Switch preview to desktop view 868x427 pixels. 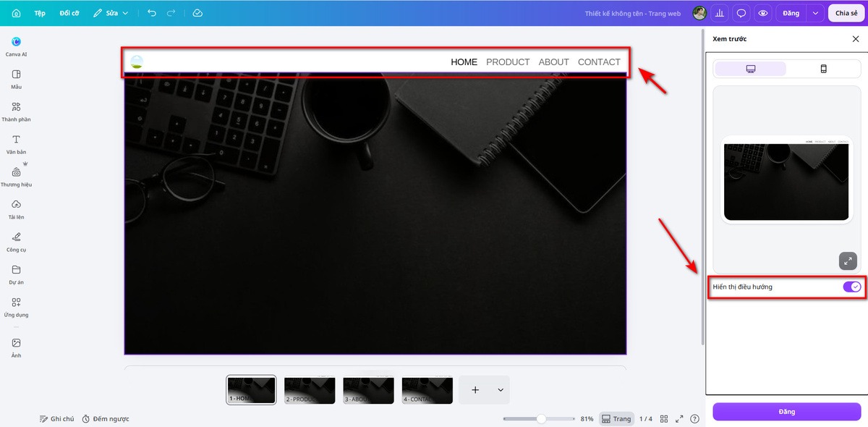point(751,69)
